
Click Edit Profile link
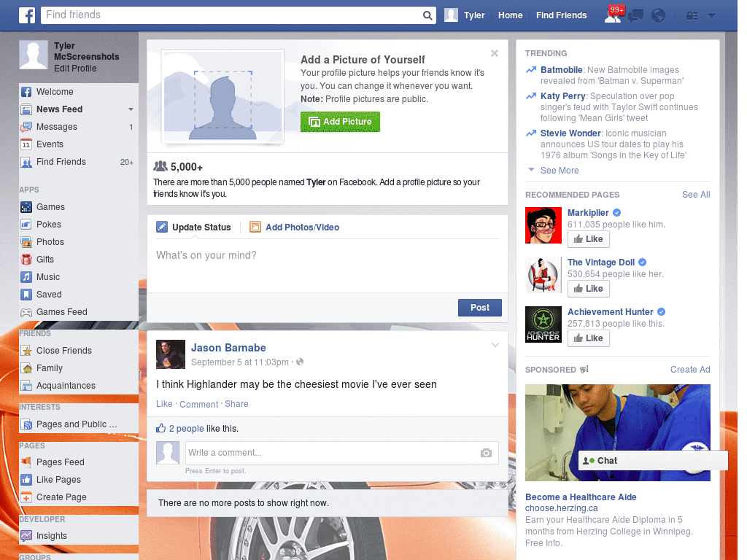(75, 69)
